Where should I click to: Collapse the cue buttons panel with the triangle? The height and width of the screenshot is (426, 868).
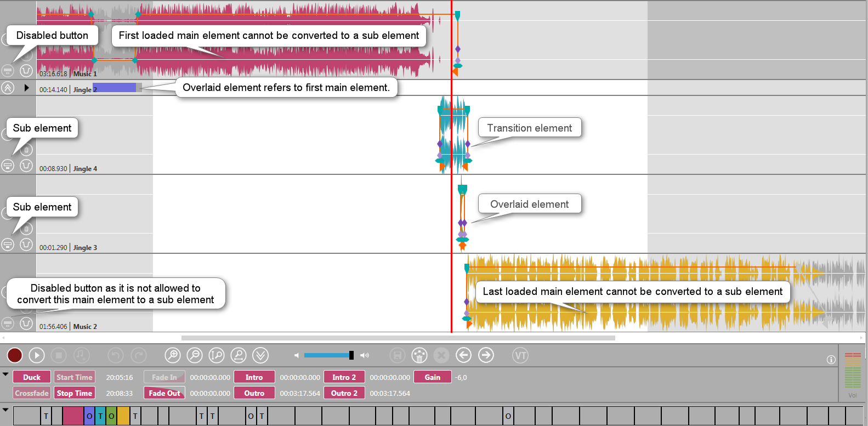(x=5, y=374)
